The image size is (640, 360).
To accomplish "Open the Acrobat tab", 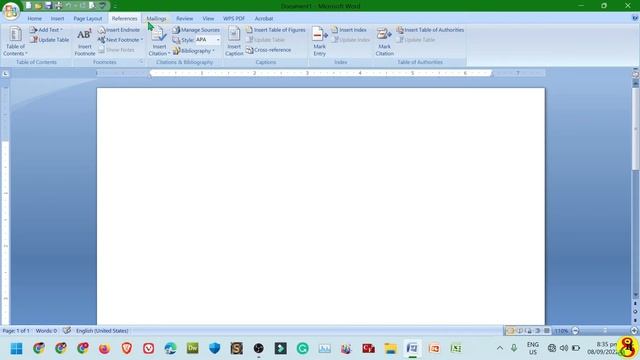I will coord(264,18).
